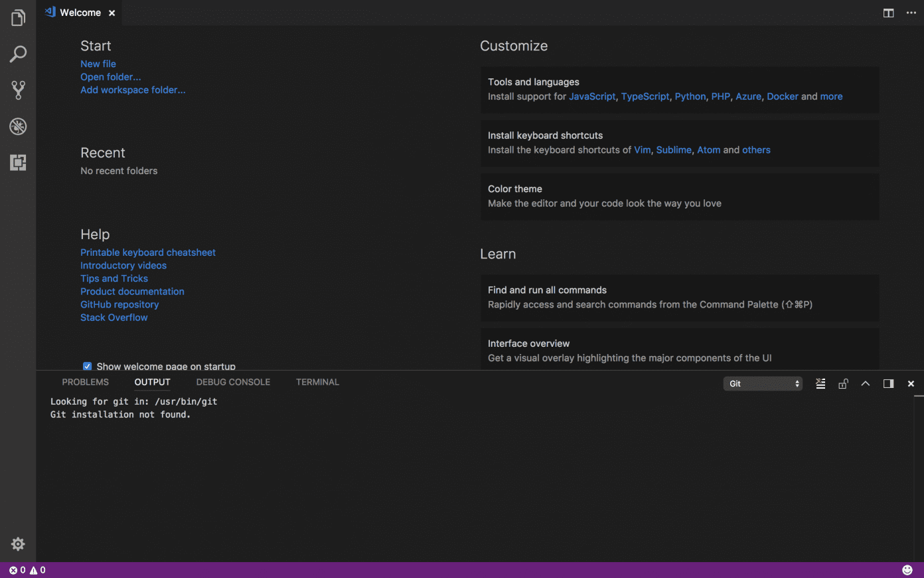Open the Extensions view

click(x=18, y=162)
